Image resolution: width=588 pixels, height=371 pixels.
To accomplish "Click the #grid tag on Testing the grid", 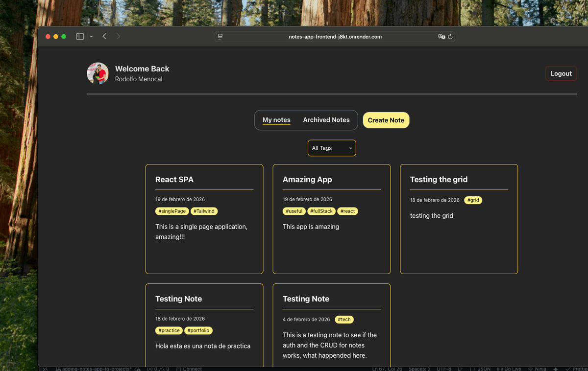I will click(473, 200).
